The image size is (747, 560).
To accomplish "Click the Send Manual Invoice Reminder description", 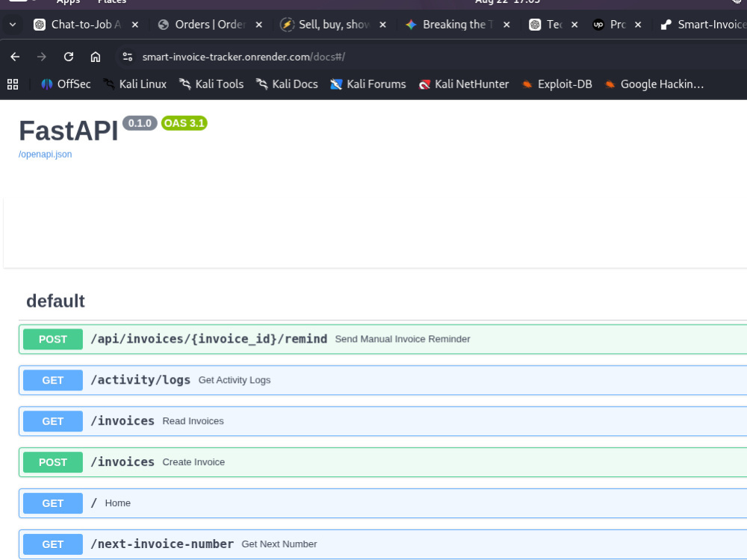I will tap(403, 339).
